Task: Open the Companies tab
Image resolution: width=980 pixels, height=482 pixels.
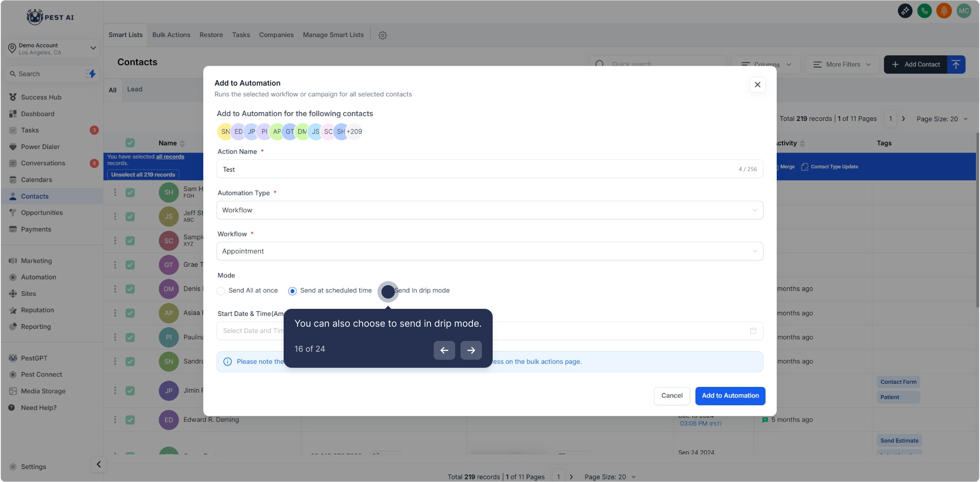Action: click(x=276, y=35)
